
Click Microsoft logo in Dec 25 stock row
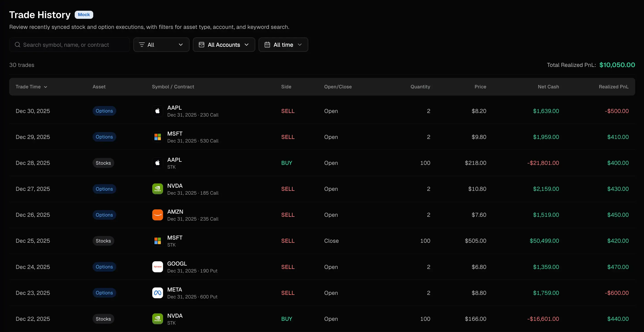157,241
